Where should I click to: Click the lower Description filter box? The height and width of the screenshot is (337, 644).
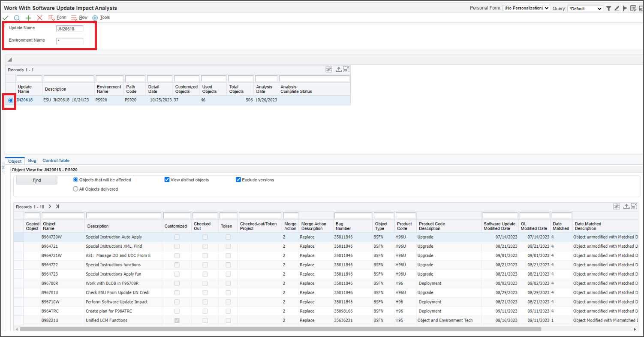124,216
